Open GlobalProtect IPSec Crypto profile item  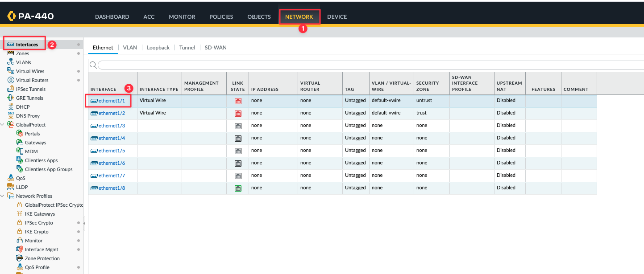pyautogui.click(x=54, y=205)
